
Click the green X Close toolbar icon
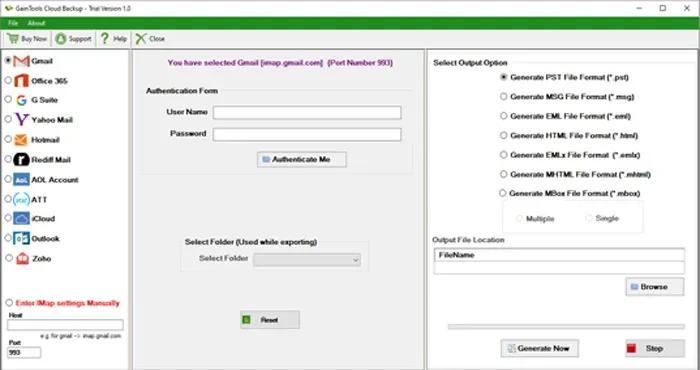141,39
